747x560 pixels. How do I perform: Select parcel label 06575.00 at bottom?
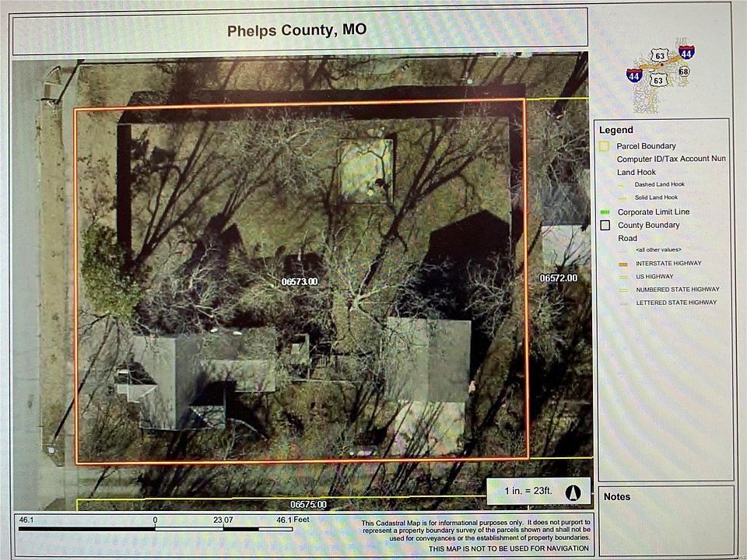tap(308, 504)
